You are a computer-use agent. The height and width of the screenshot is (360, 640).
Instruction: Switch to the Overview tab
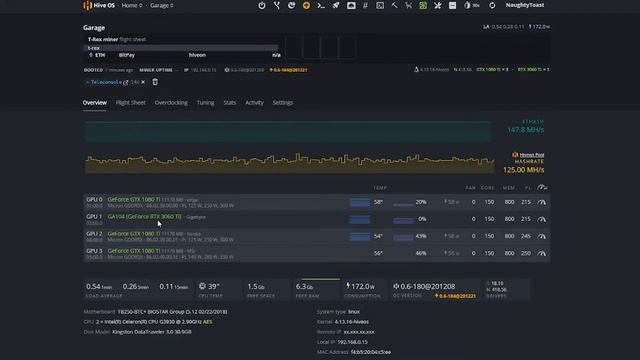click(x=95, y=102)
